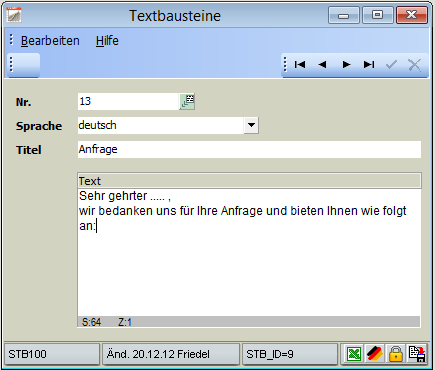Click the save document icon in status bar
Image resolution: width=435 pixels, height=370 pixels.
coord(417,354)
